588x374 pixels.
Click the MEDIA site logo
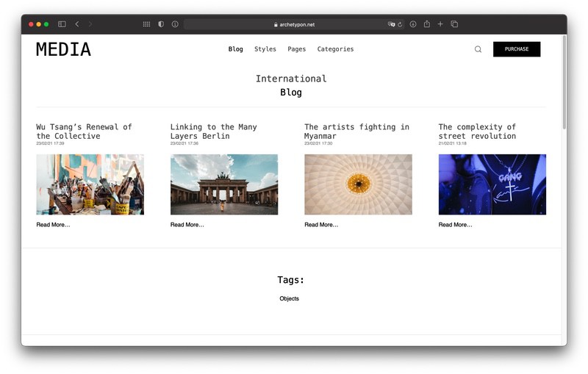(x=63, y=49)
